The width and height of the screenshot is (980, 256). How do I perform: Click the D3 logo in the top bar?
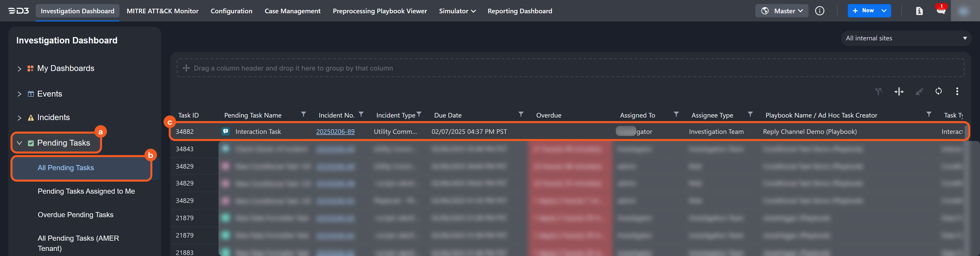19,11
